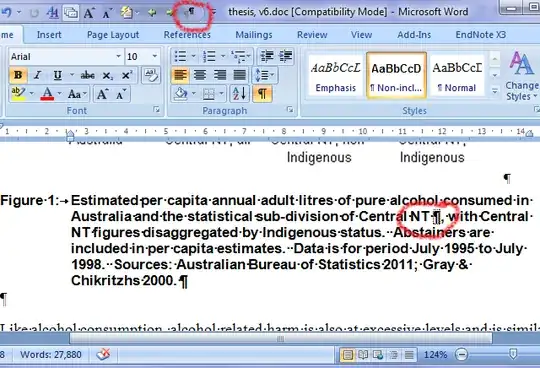Switch to Full Screen Reading view
The height and width of the screenshot is (368, 540).
(x=363, y=355)
